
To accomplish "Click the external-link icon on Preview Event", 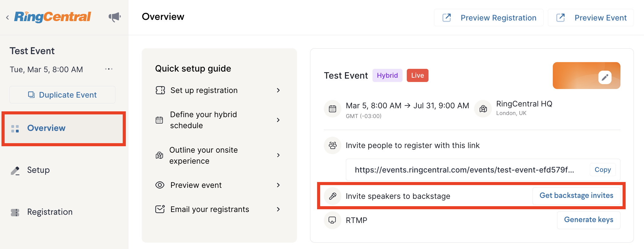I will coord(560,17).
